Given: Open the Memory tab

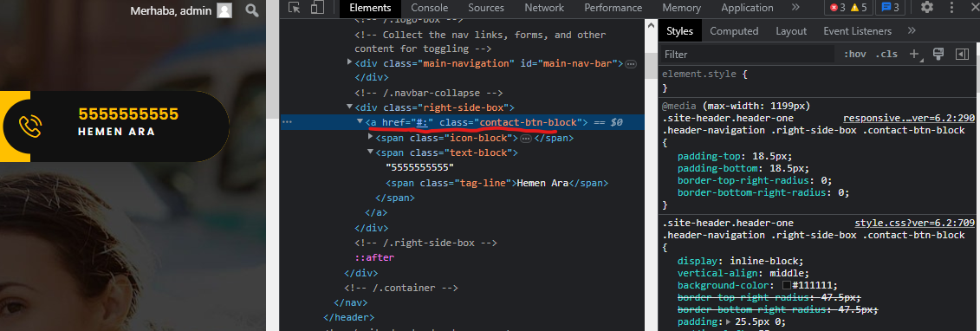Looking at the screenshot, I should (x=681, y=8).
